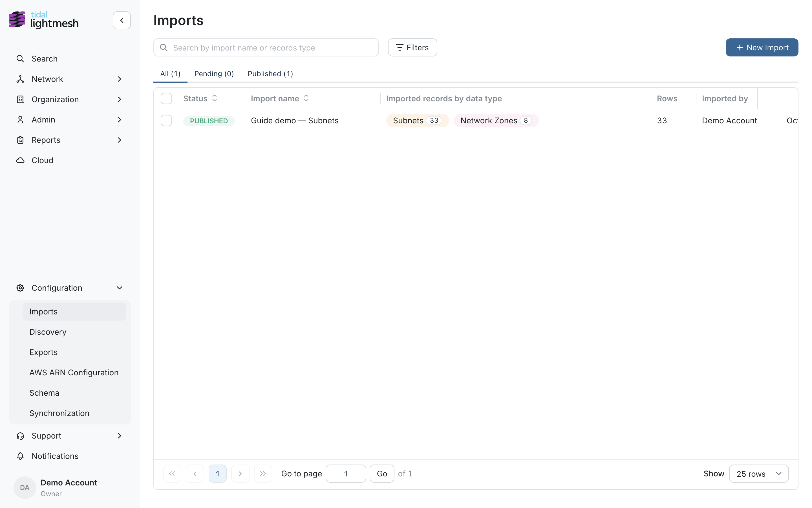Go to the last page with double-right arrows
The width and height of the screenshot is (812, 508).
coord(263,473)
